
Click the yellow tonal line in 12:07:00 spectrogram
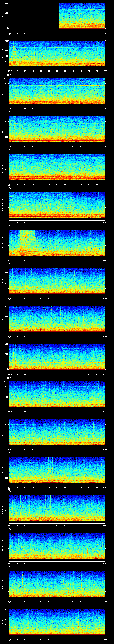(x=57, y=123)
